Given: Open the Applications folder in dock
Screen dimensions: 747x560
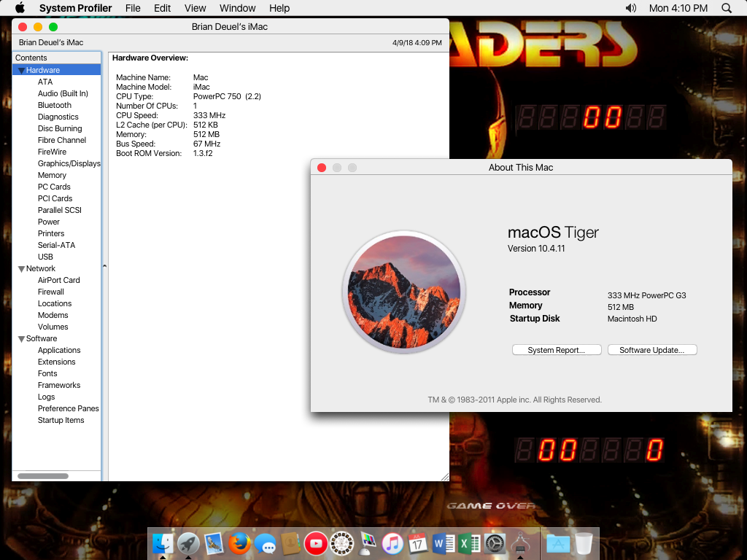Looking at the screenshot, I should (558, 543).
